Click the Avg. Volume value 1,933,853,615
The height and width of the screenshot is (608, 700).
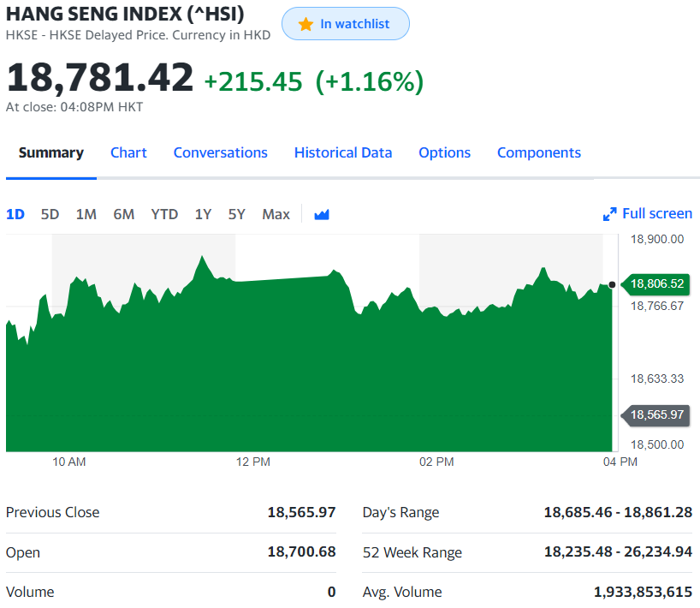643,592
